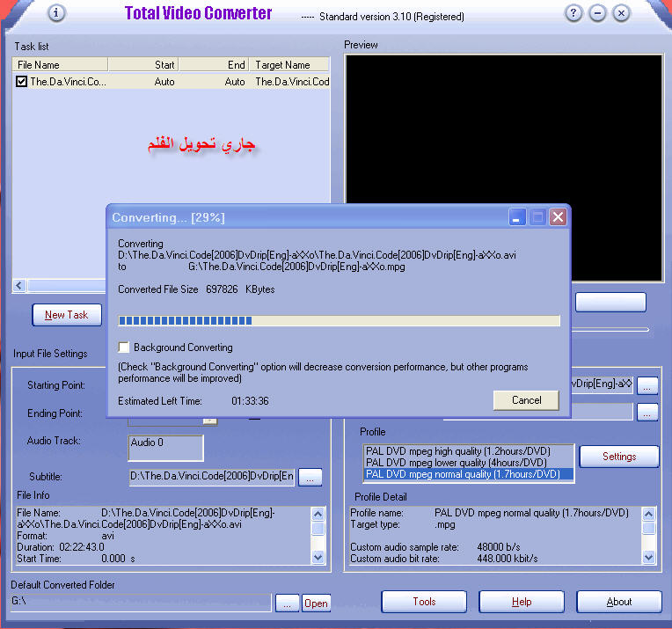Uncheck The.Da.Vinci.Co... task checkbox
Image resolution: width=672 pixels, height=629 pixels.
tap(21, 82)
